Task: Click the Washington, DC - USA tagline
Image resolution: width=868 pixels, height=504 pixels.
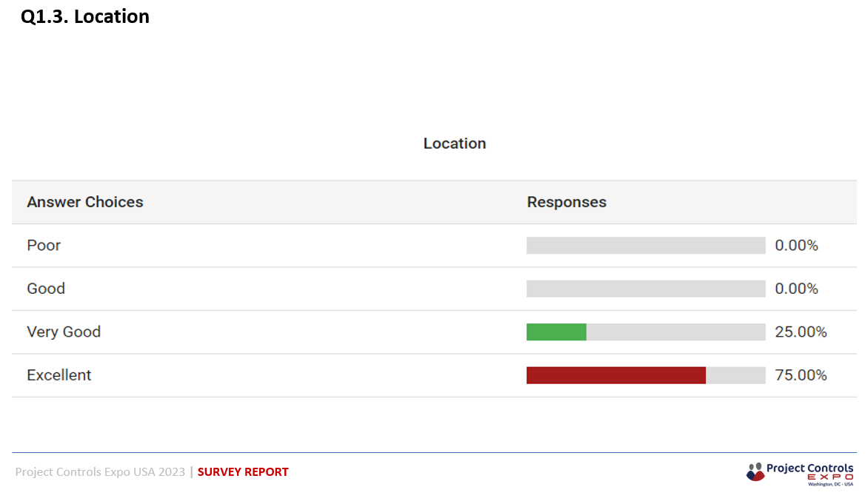Action: (830, 484)
